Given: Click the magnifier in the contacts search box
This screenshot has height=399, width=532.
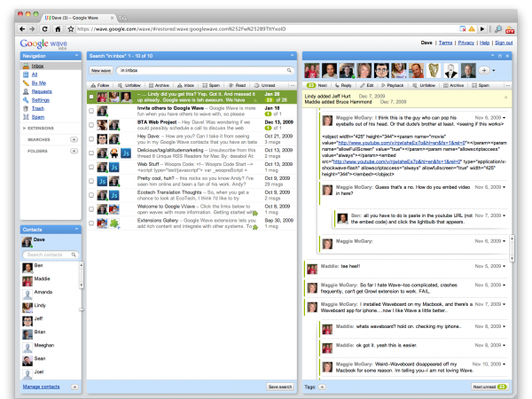Looking at the screenshot, I should click(74, 254).
